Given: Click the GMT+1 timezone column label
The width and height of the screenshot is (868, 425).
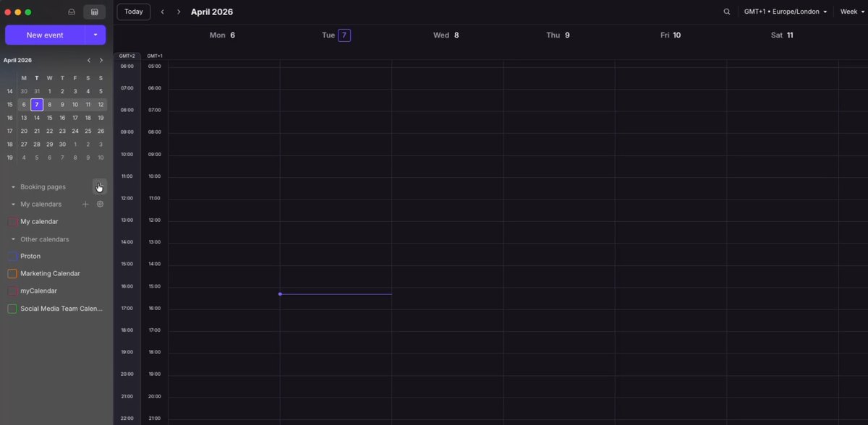Looking at the screenshot, I should pos(155,56).
